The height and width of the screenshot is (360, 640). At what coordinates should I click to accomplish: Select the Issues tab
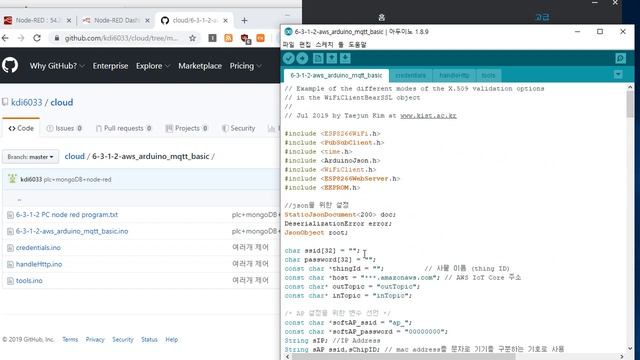64,128
